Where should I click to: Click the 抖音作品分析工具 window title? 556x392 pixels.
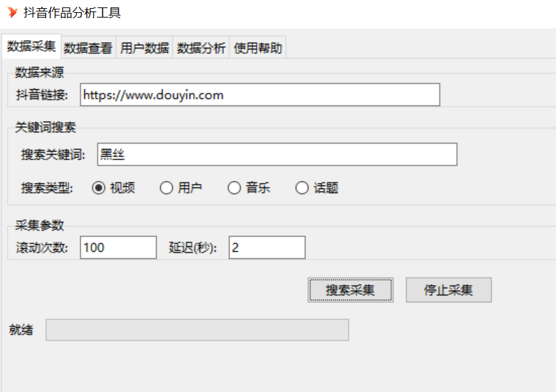pyautogui.click(x=72, y=13)
